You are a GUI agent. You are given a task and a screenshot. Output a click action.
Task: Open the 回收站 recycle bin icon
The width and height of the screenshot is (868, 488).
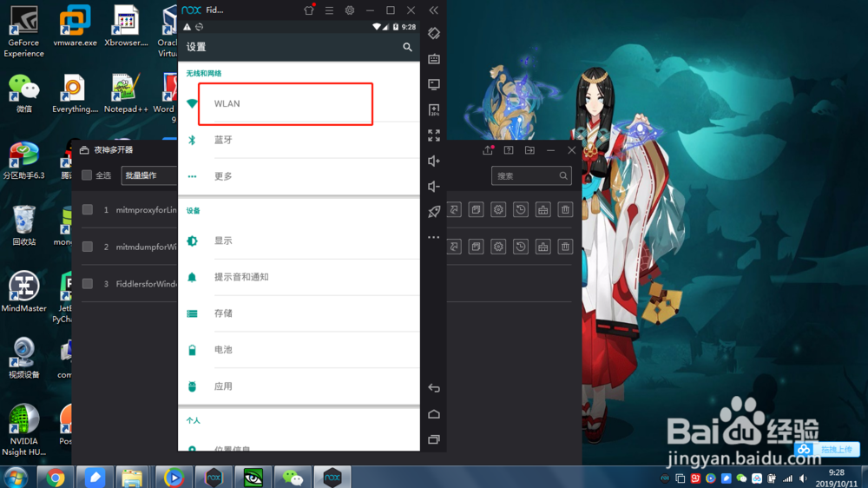coord(23,226)
